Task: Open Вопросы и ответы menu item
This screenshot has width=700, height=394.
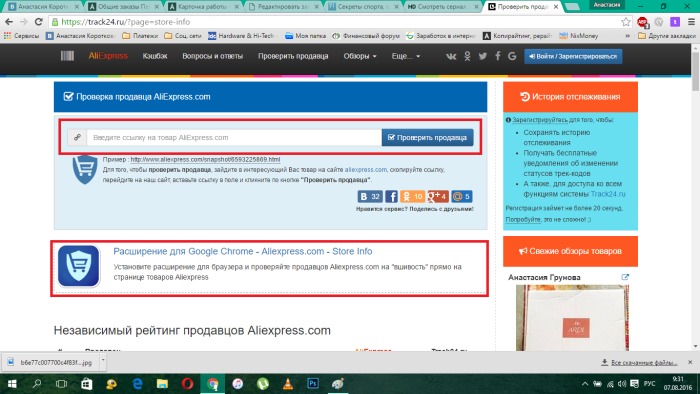Action: [212, 56]
